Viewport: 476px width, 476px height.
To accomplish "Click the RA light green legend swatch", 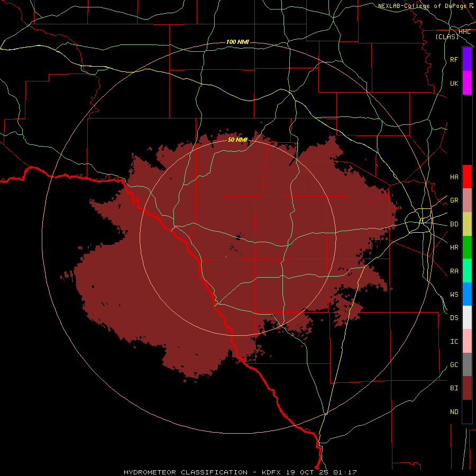I will 467,271.
